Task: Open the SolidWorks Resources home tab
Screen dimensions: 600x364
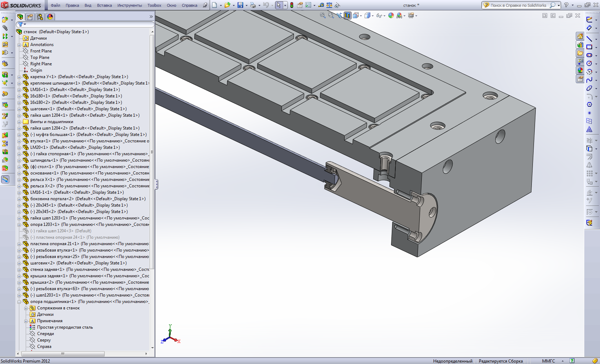Action: click(580, 36)
